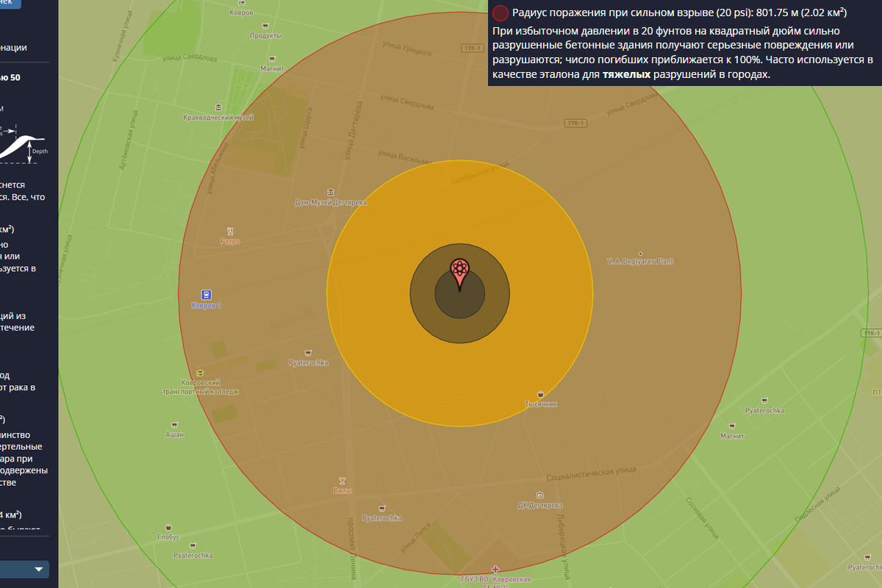Screen dimensions: 882x588
Task: Click the Тысячник store icon
Action: (x=541, y=394)
